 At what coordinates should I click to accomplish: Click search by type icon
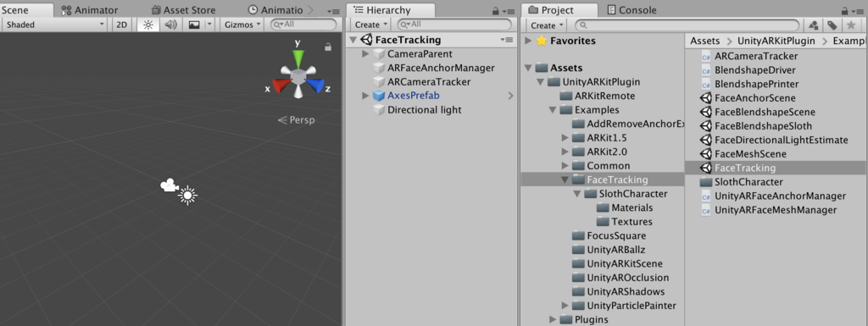(x=813, y=25)
